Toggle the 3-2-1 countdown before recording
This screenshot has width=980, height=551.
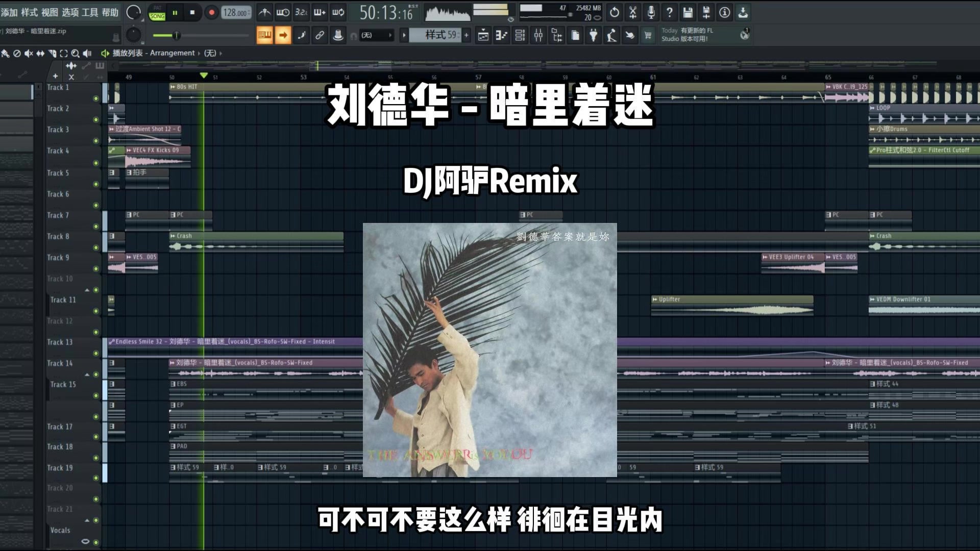[301, 12]
